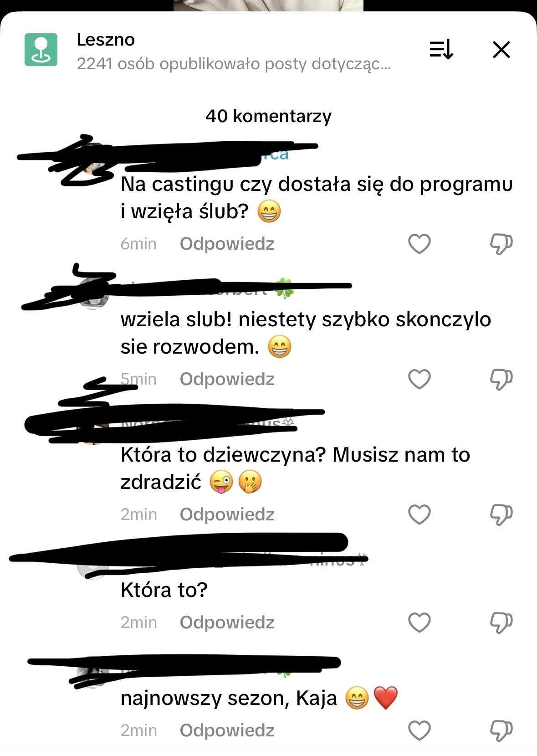Open the '2241 osób opublikowało posty' subtitle
Image resolution: width=537 pixels, height=756 pixels.
tap(234, 64)
